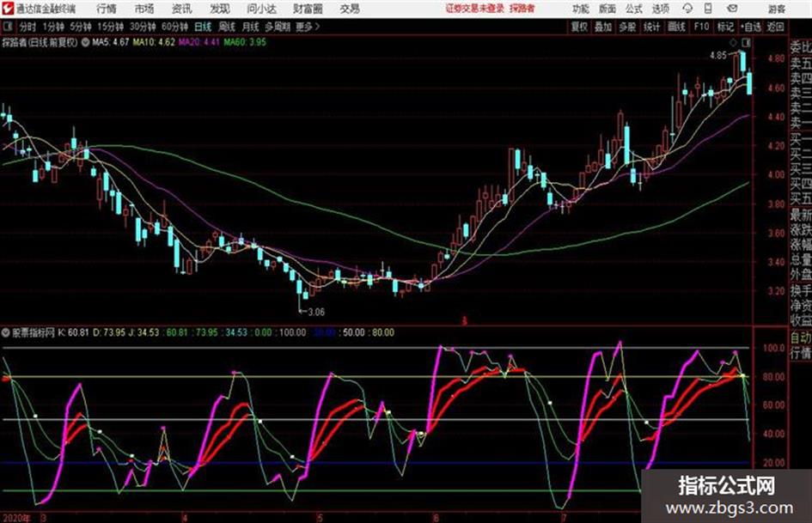The height and width of the screenshot is (523, 812).
Task: Open the 发现 menu
Action: [x=220, y=9]
